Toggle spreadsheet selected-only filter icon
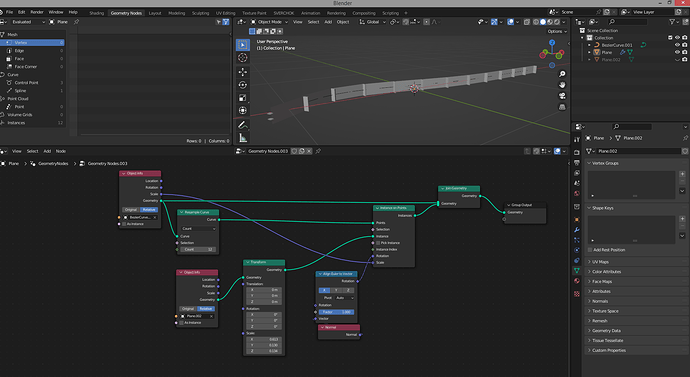This screenshot has width=690, height=377. point(219,22)
